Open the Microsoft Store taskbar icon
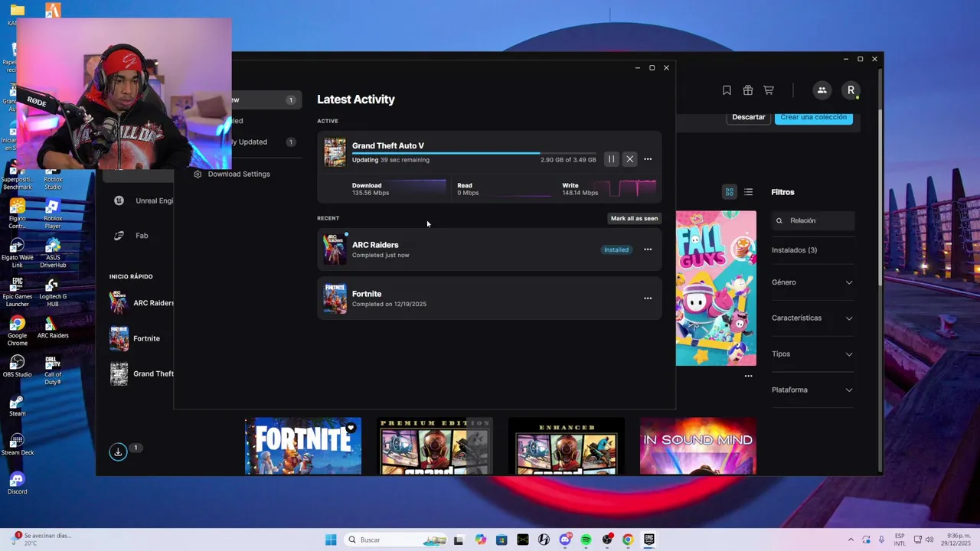Viewport: 980px width, 551px height. [501, 540]
